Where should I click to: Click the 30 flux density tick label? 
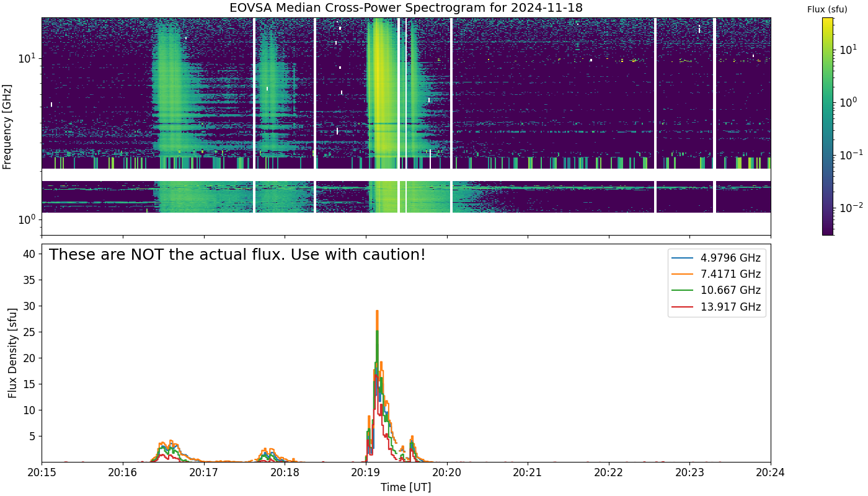coord(30,306)
